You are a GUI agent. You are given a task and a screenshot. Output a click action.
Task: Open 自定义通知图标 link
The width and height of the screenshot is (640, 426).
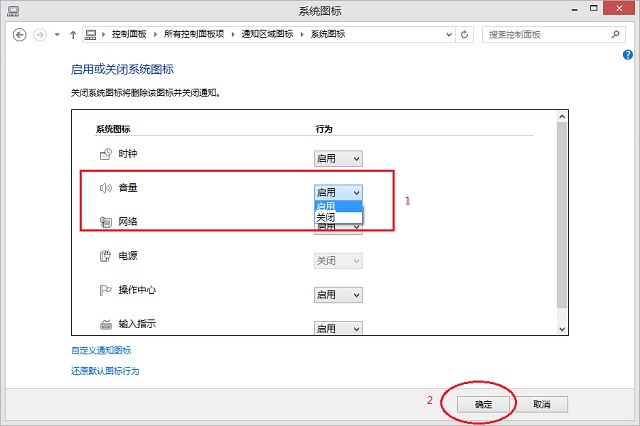[x=101, y=350]
